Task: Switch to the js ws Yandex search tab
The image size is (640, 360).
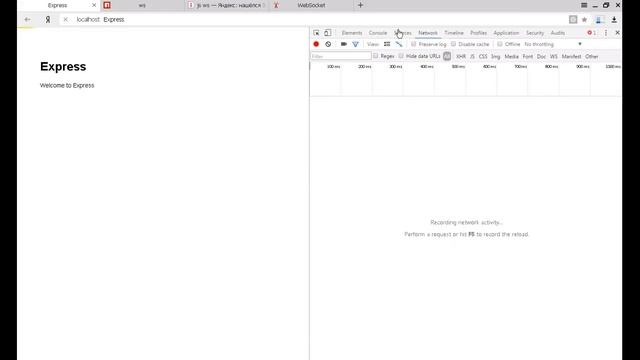Action: click(227, 5)
